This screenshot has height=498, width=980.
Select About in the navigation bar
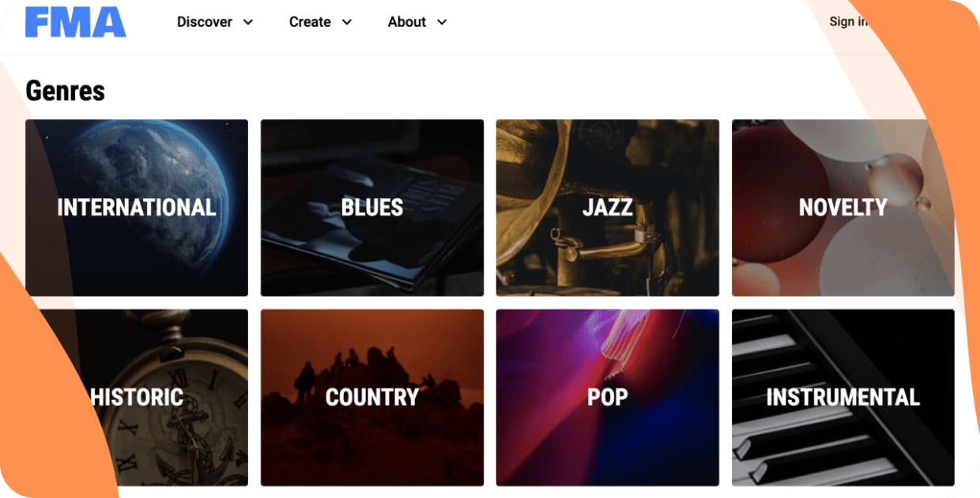tap(406, 22)
